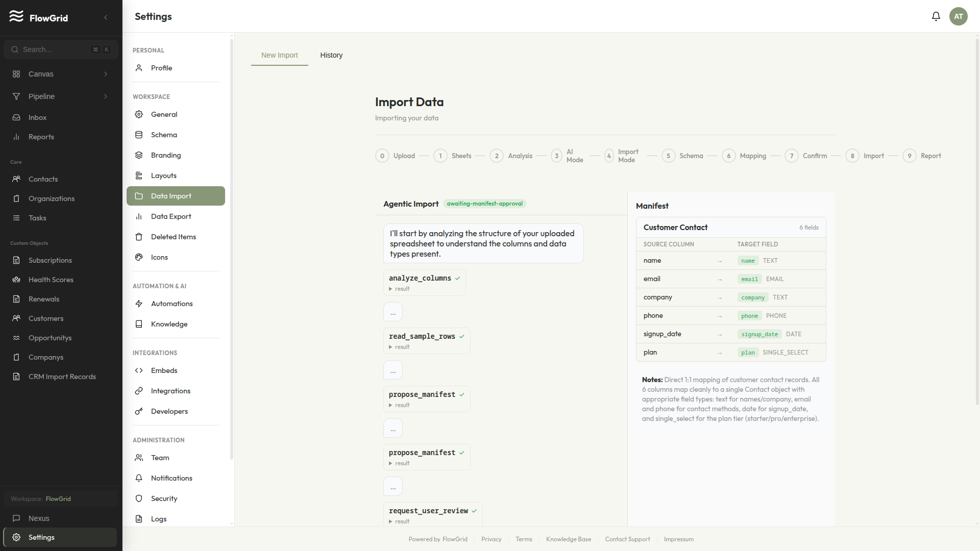
Task: Open Embeds integration settings
Action: tap(176, 370)
